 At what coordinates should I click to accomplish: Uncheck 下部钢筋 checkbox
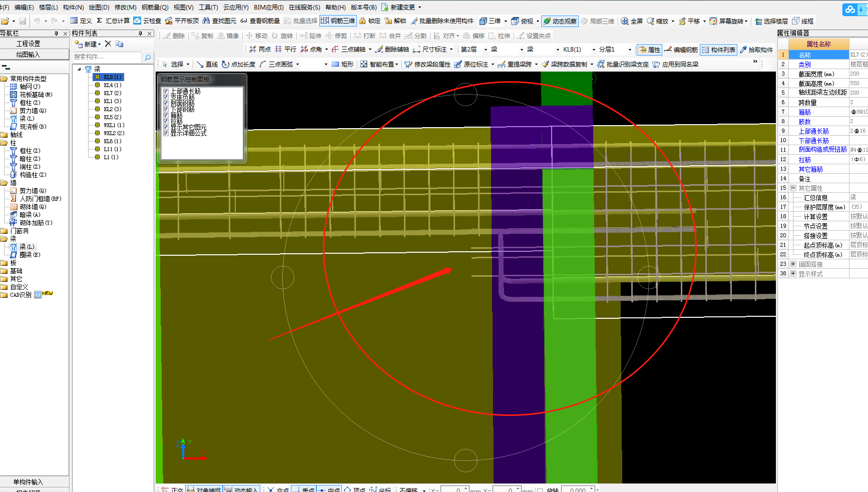(166, 109)
